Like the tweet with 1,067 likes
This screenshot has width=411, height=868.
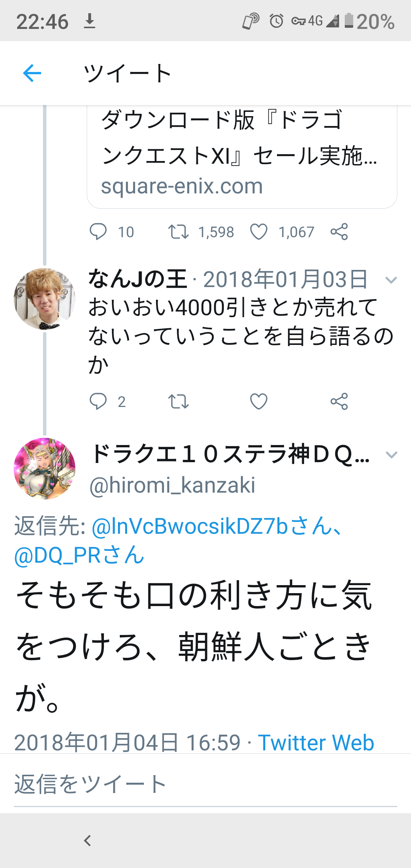click(x=259, y=231)
